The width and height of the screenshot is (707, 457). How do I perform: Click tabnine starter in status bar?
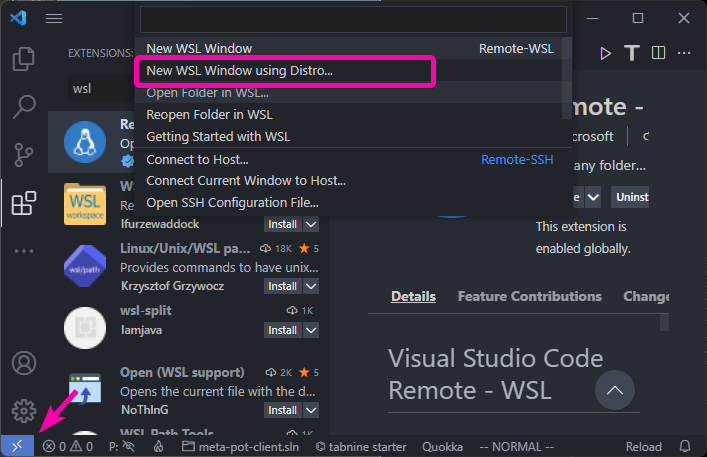[361, 446]
